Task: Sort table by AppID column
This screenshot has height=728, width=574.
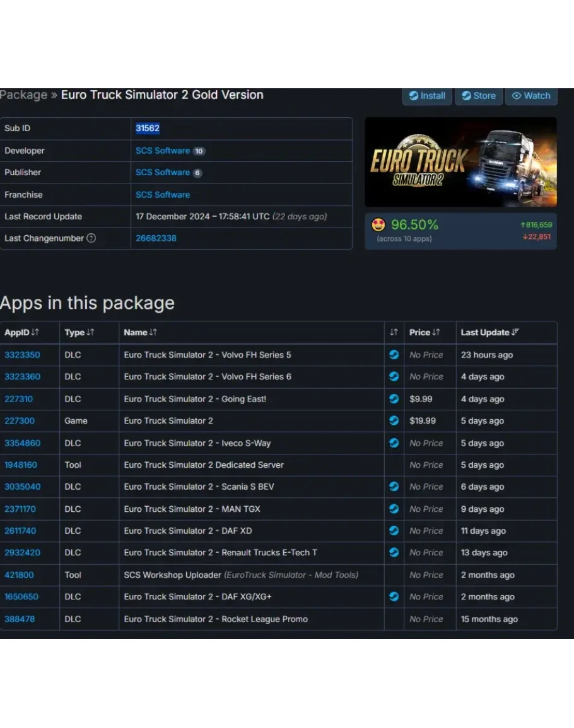Action: [x=22, y=332]
